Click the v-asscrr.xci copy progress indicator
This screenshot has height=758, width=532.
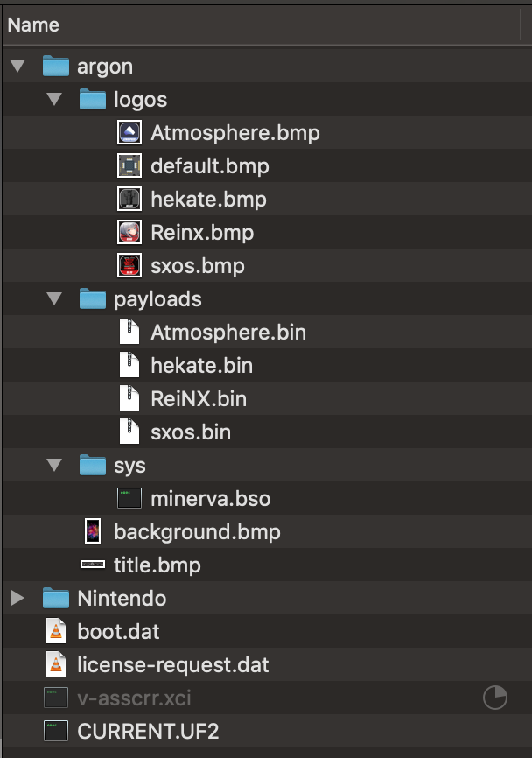pos(495,698)
